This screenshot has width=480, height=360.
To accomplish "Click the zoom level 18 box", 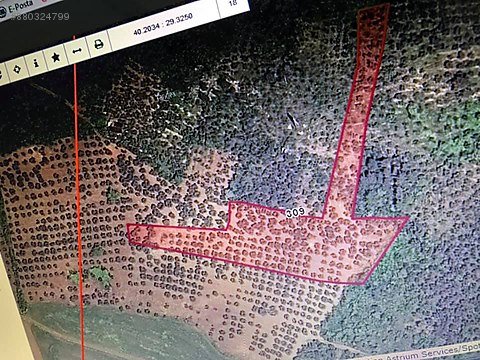I will point(233,3).
